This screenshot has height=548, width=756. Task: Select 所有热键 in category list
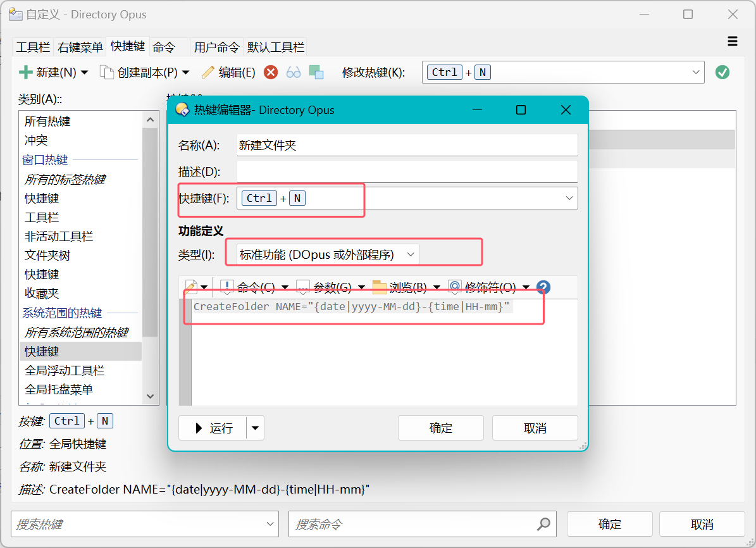click(x=47, y=121)
